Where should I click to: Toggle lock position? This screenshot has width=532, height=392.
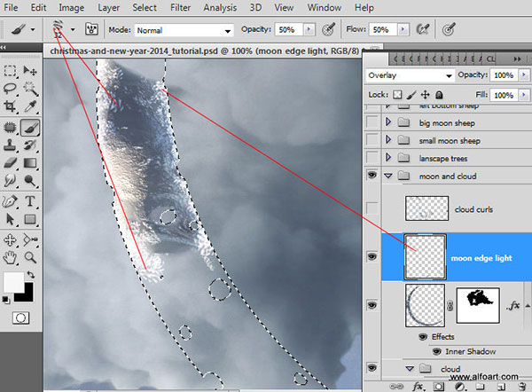pos(425,95)
